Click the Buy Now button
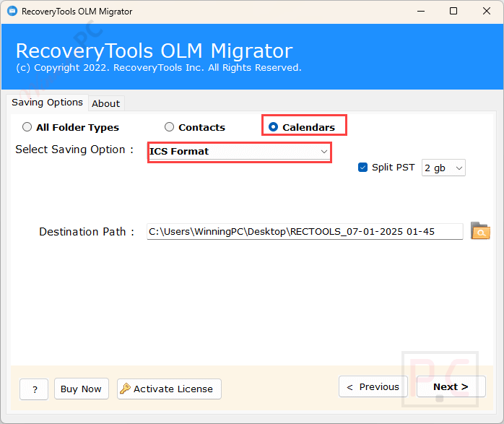Image resolution: width=504 pixels, height=424 pixels. (x=82, y=389)
